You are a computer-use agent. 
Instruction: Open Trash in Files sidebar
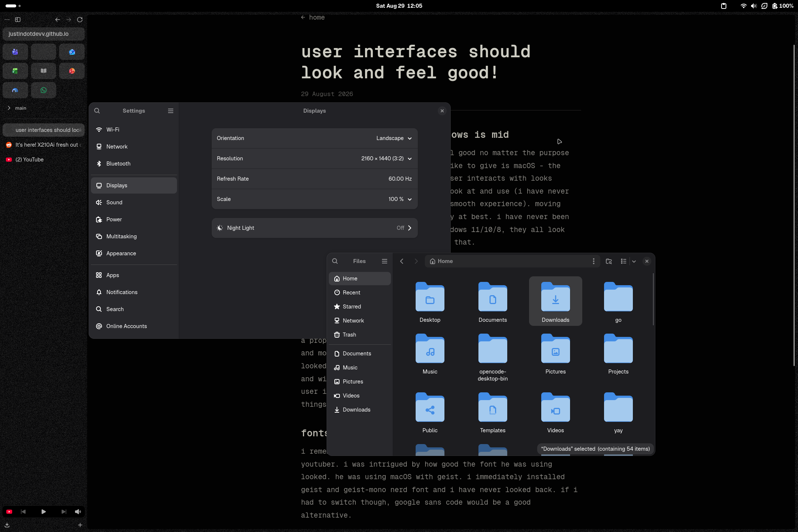click(x=360, y=335)
